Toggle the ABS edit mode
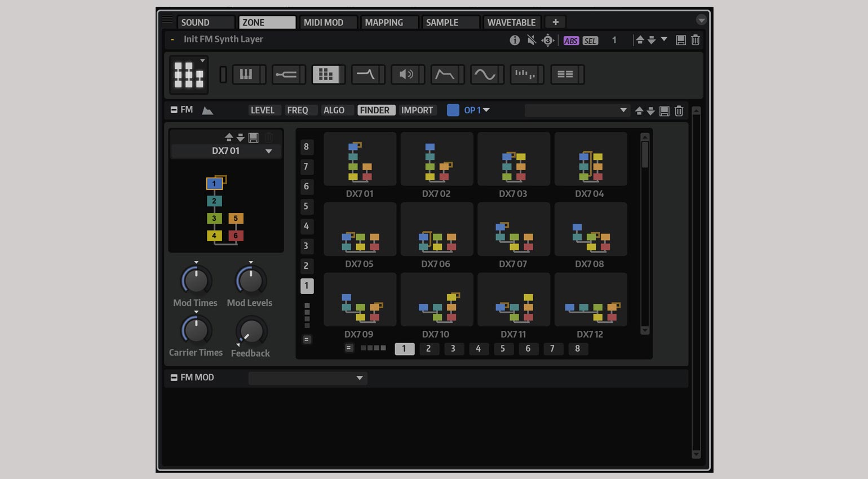Screen dimensions: 868x479 (x=571, y=41)
